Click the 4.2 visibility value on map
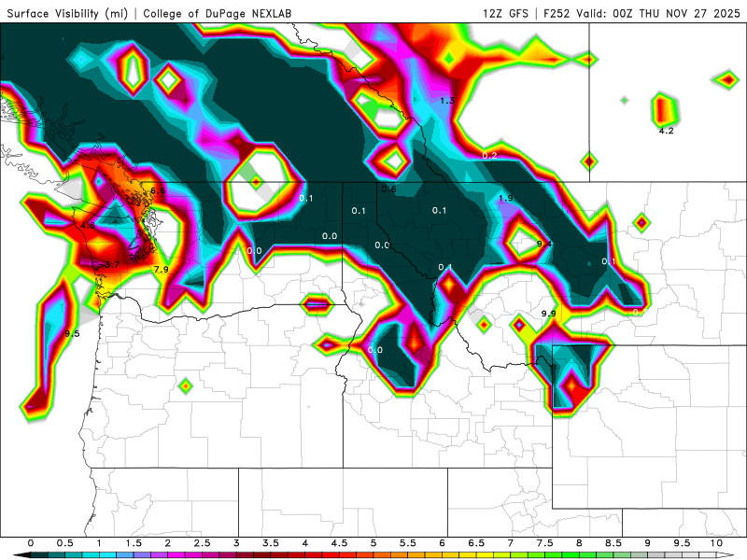This screenshot has width=747, height=560. pyautogui.click(x=666, y=131)
